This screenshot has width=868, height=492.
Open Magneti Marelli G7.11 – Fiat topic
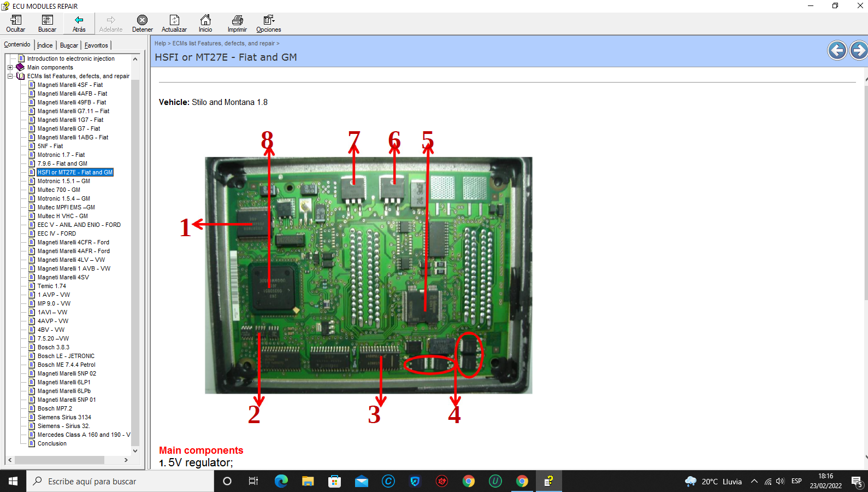point(73,111)
